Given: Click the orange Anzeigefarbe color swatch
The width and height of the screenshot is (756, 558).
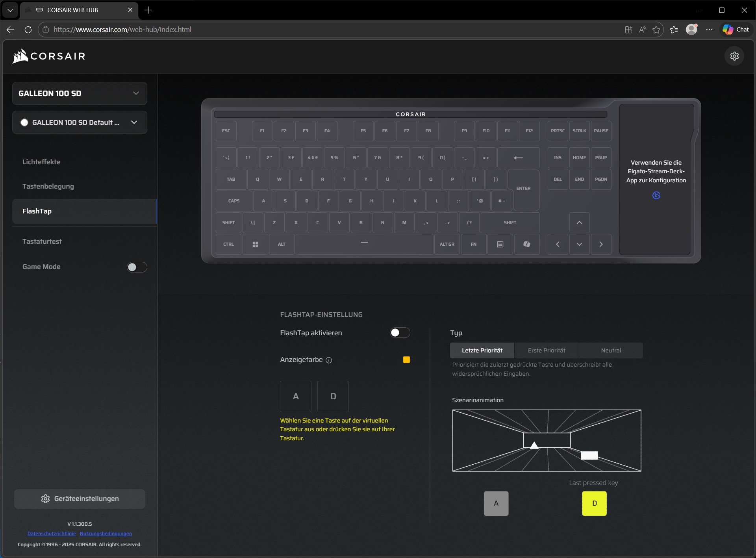Looking at the screenshot, I should coord(406,360).
